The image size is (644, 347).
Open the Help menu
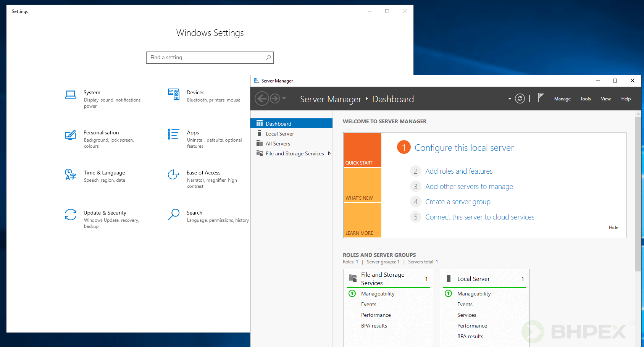click(626, 99)
